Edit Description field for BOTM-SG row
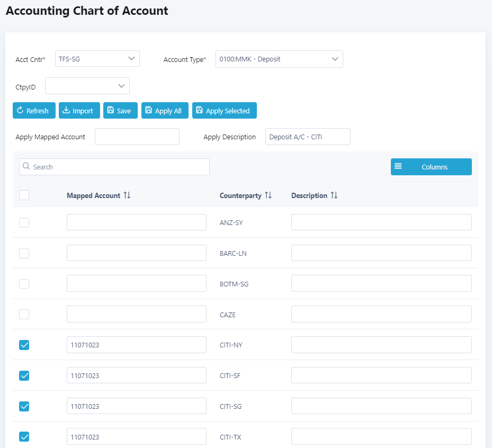The image size is (492, 448). 381,283
